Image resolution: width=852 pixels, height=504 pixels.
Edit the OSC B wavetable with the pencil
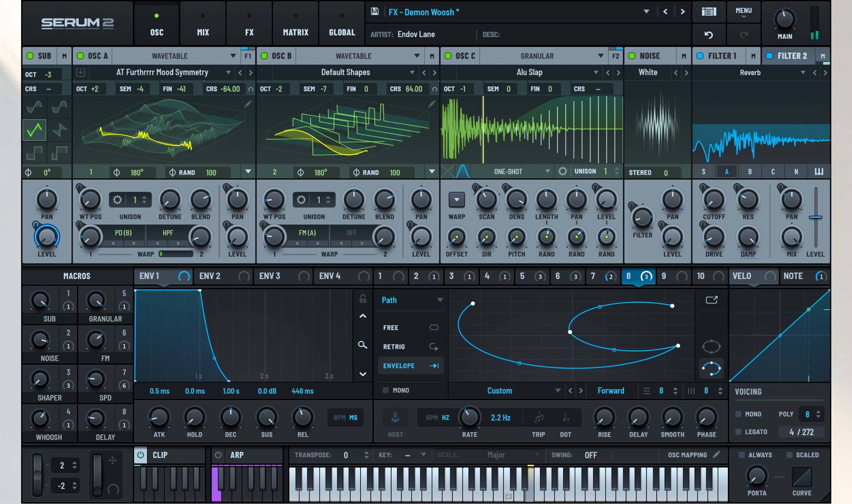[x=432, y=104]
